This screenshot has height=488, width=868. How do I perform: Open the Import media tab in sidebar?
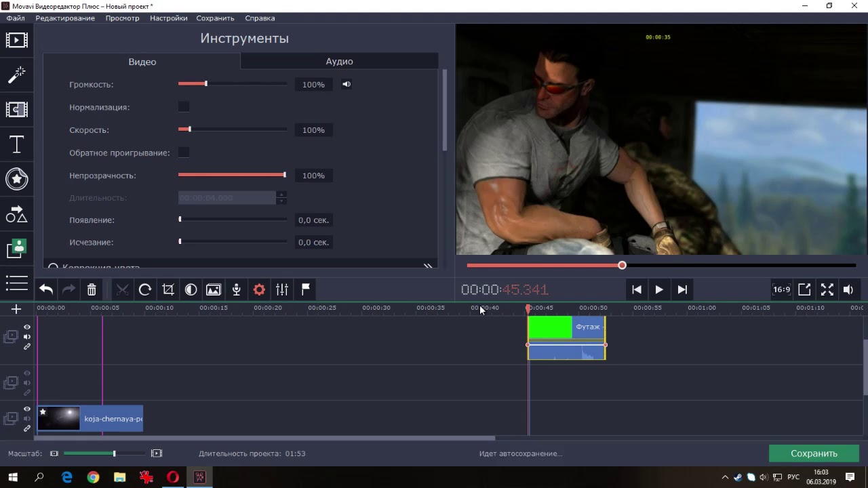coord(17,40)
